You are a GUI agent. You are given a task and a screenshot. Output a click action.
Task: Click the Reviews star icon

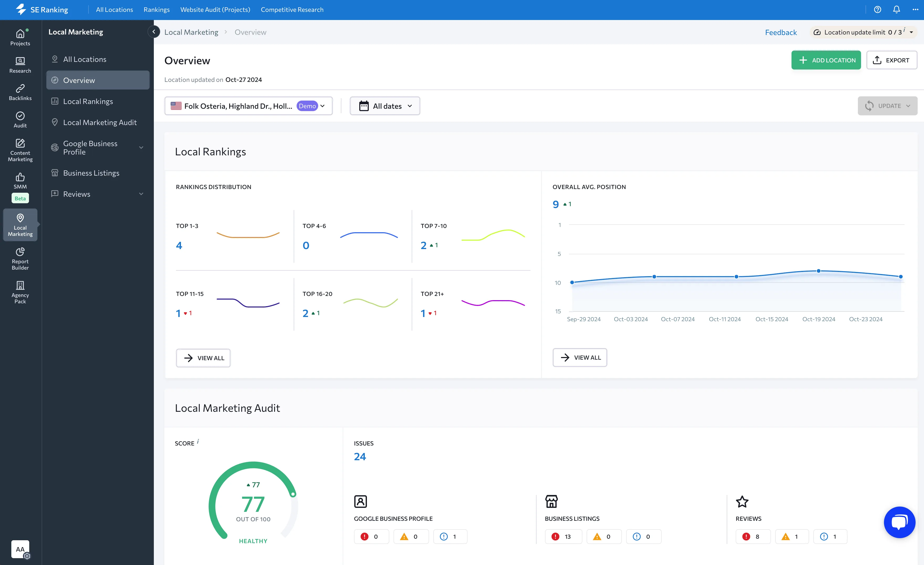click(x=742, y=502)
